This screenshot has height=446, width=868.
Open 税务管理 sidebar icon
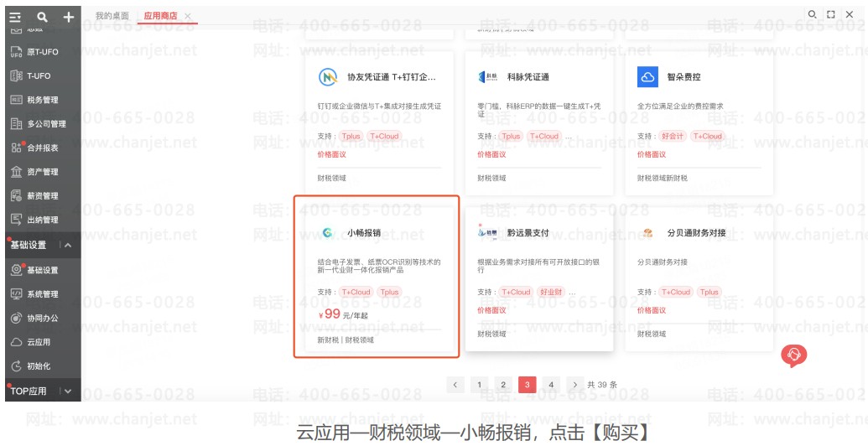pyautogui.click(x=17, y=100)
